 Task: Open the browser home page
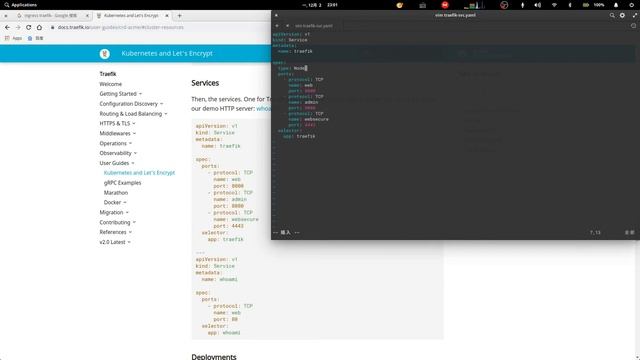pos(39,27)
